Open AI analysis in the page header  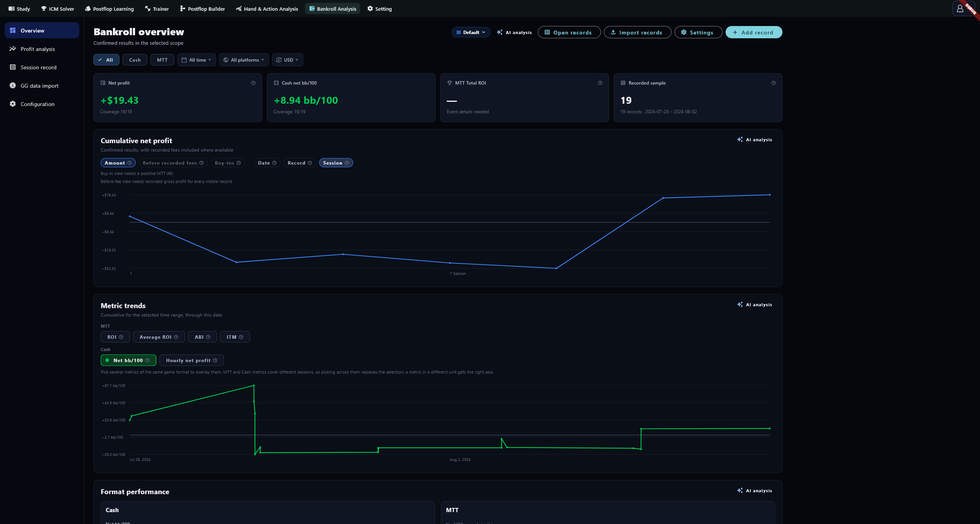tap(514, 33)
